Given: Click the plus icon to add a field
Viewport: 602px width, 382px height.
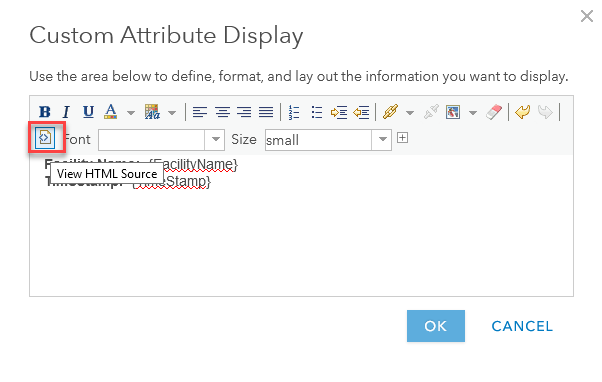Looking at the screenshot, I should point(402,138).
